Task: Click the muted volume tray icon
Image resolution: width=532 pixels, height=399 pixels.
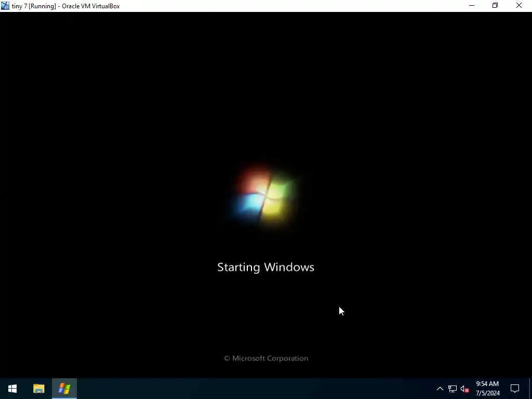Action: coord(465,389)
